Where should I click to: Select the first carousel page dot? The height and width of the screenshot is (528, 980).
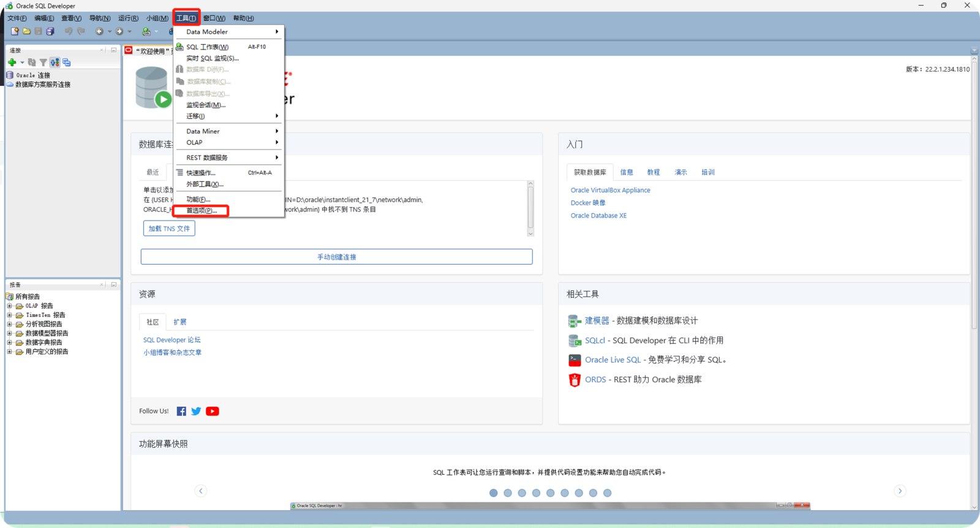[494, 493]
